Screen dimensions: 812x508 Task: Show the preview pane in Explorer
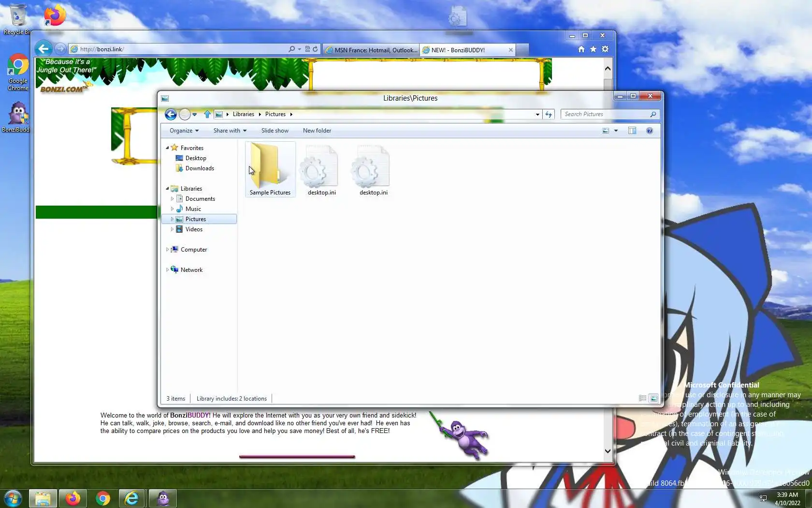tap(632, 131)
